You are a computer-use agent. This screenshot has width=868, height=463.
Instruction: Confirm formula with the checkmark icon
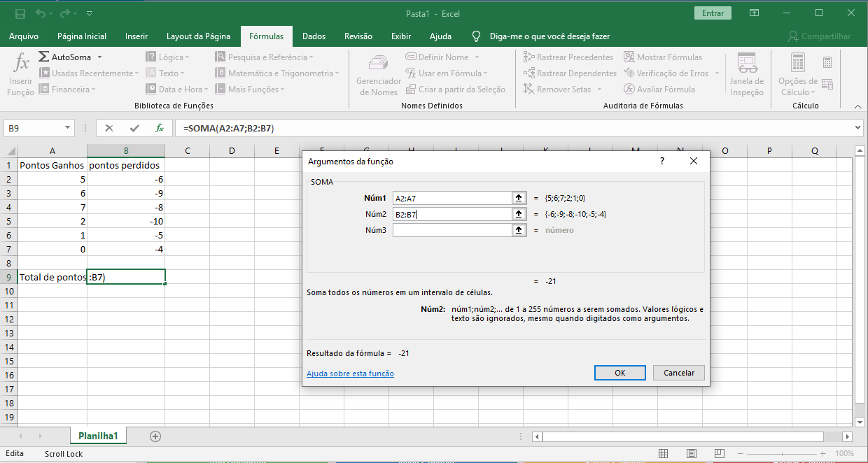(134, 128)
